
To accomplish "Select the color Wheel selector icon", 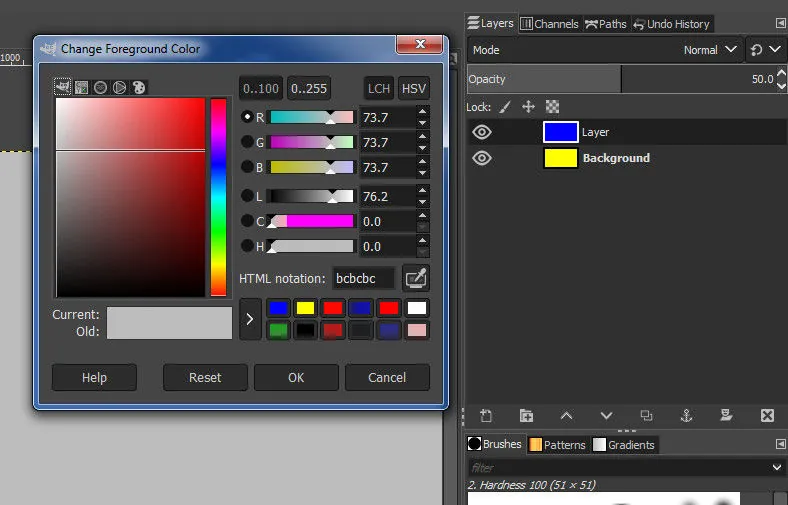I will [x=120, y=87].
